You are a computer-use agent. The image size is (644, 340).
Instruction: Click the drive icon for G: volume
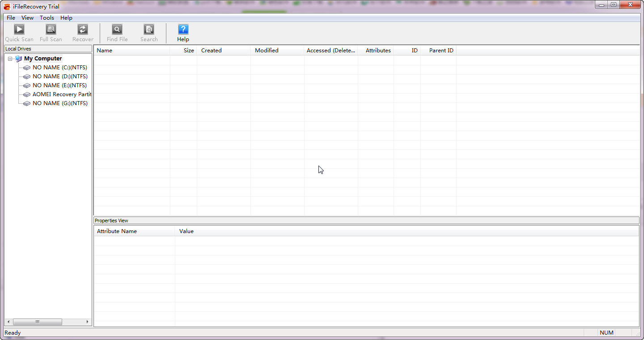pos(27,103)
